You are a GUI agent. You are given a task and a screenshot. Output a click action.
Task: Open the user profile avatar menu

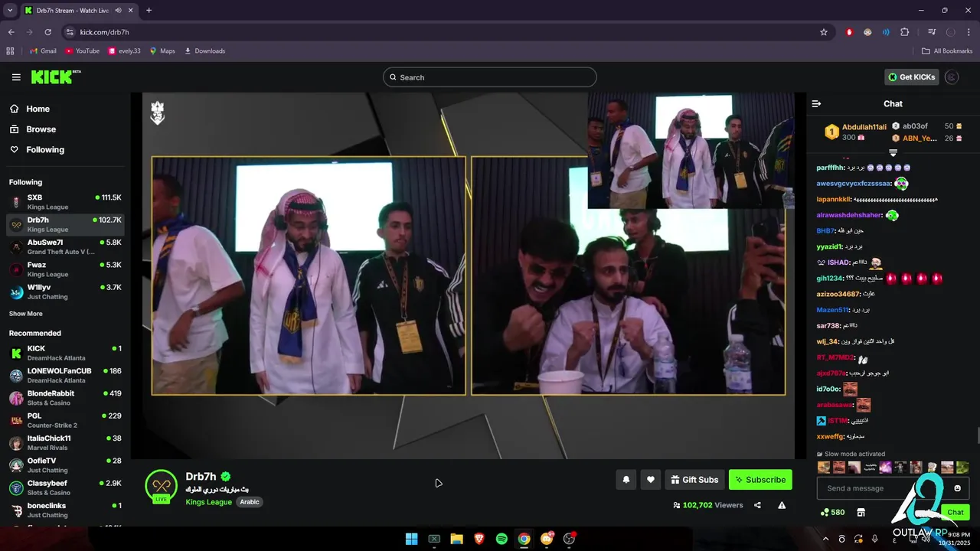[952, 77]
